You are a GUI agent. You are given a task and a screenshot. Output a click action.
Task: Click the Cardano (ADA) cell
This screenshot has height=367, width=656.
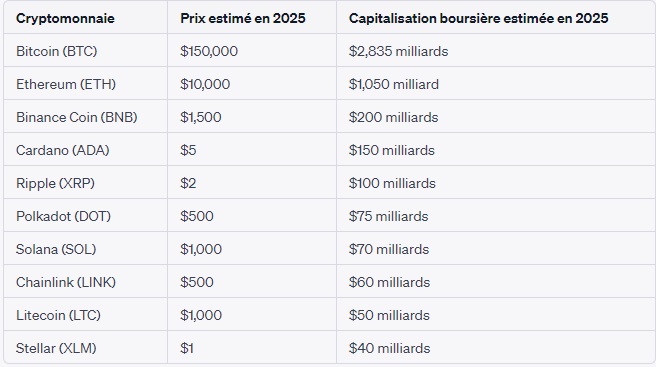coord(62,150)
